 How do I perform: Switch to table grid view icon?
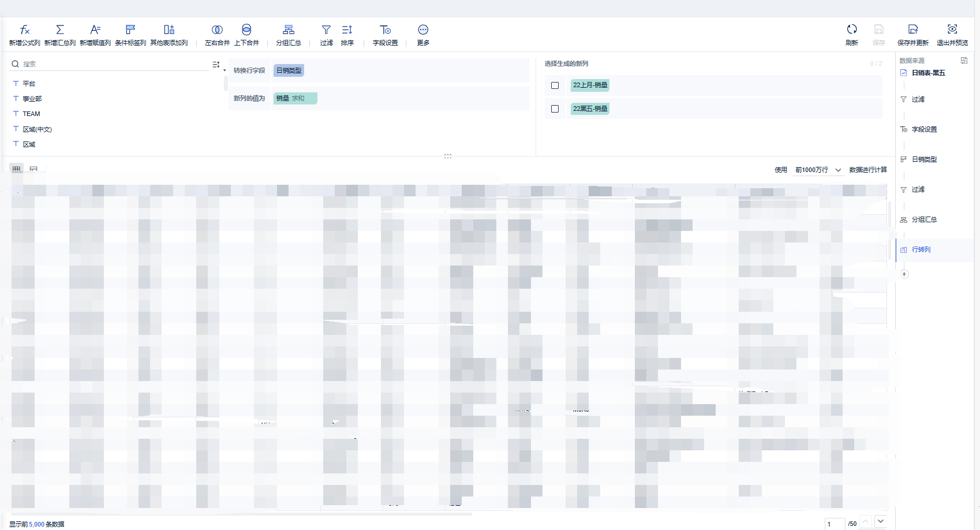point(16,169)
